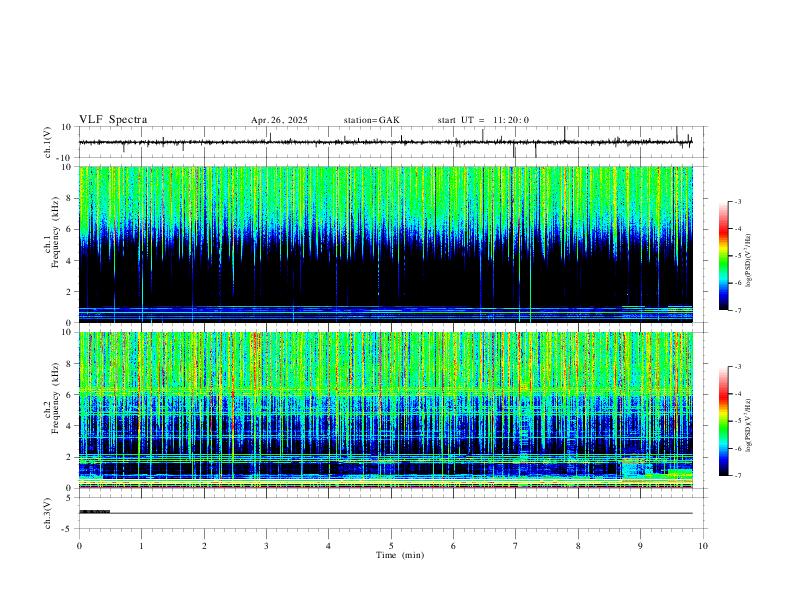Click the ch.1 color bar 'log(PSD)' label
Viewport: 792px width, 612px height.
749,260
